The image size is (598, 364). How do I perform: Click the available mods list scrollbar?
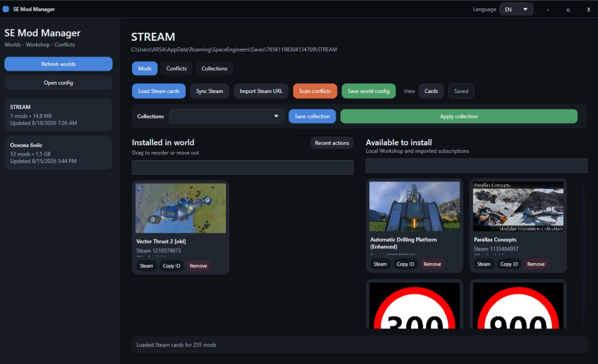(x=583, y=253)
